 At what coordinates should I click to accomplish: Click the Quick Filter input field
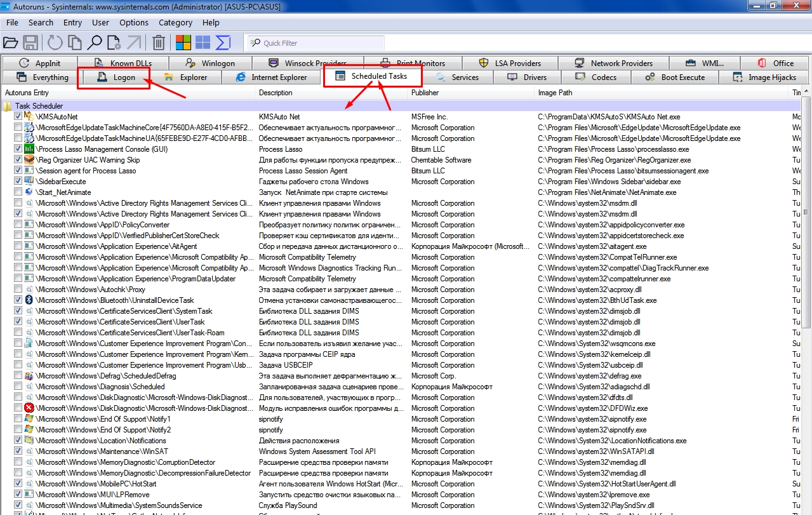(316, 43)
